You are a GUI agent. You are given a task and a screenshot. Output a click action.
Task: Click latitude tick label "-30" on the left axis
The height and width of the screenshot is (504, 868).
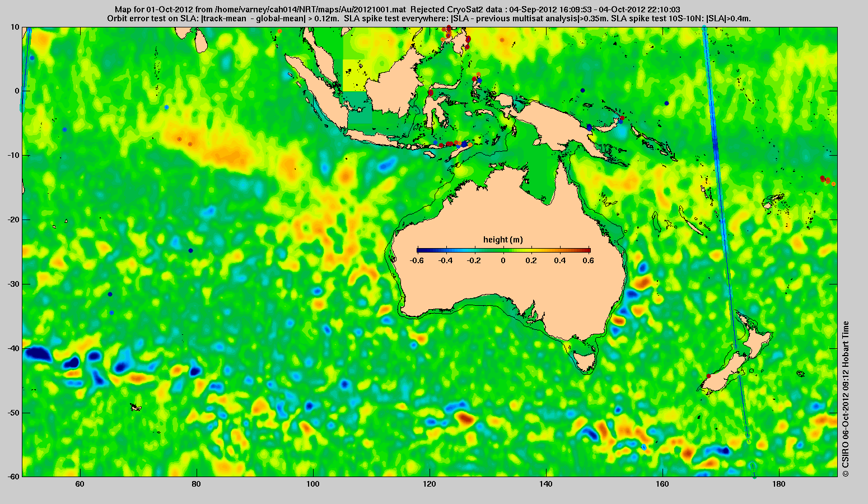tap(13, 284)
